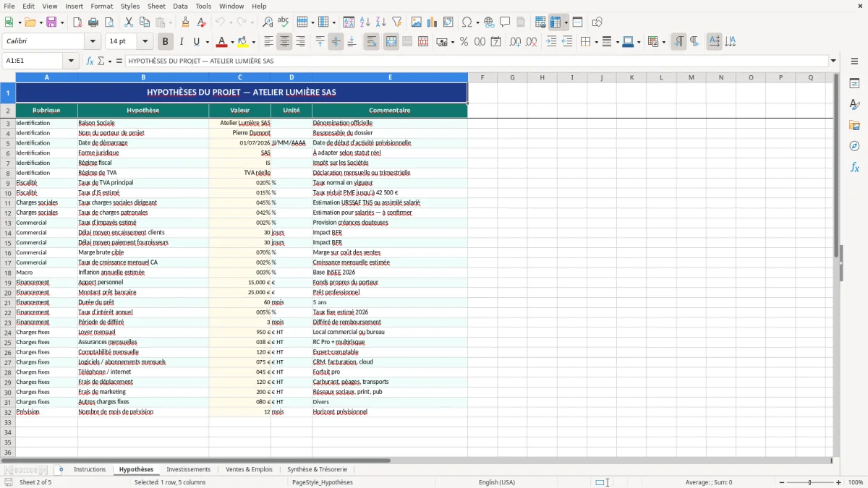Open sidebar Gallery panel

pos(854,125)
